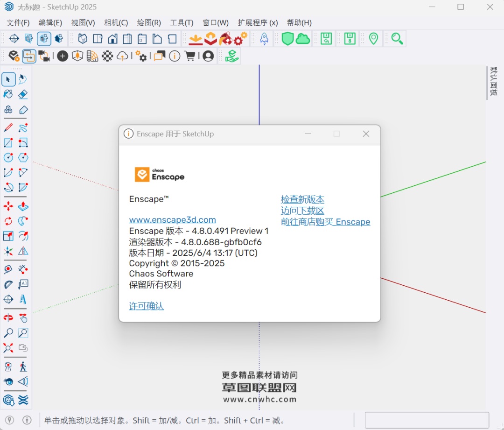Choose the Zoom magnifier tool
Image resolution: width=504 pixels, height=430 pixels.
(8, 333)
